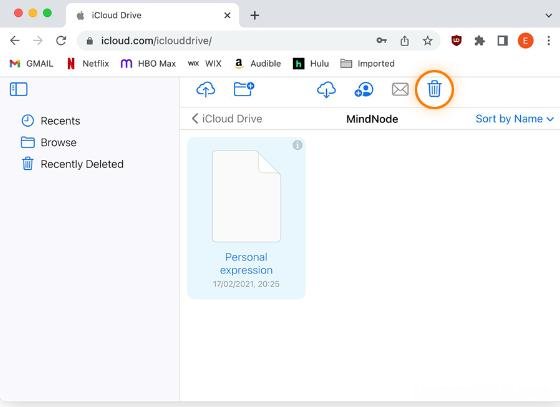The image size is (560, 407).
Task: Open Chrome's three-dot menu
Action: pos(549,41)
